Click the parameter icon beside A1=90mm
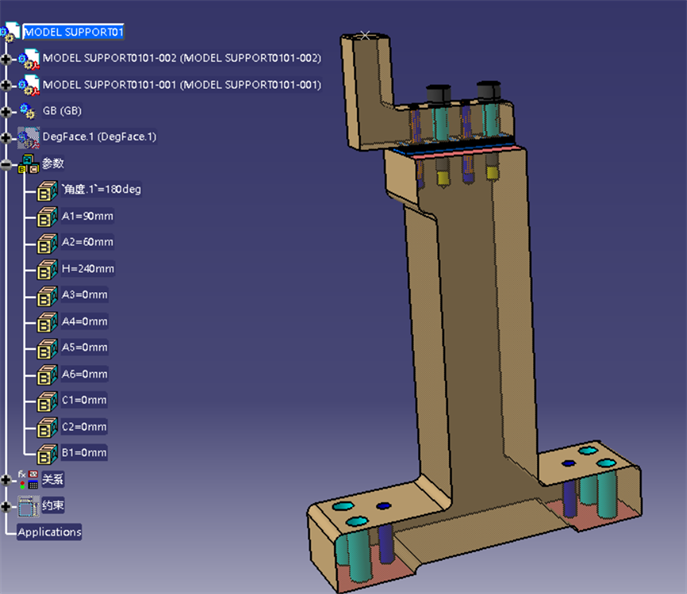Screen dimensions: 687x594 (47, 216)
